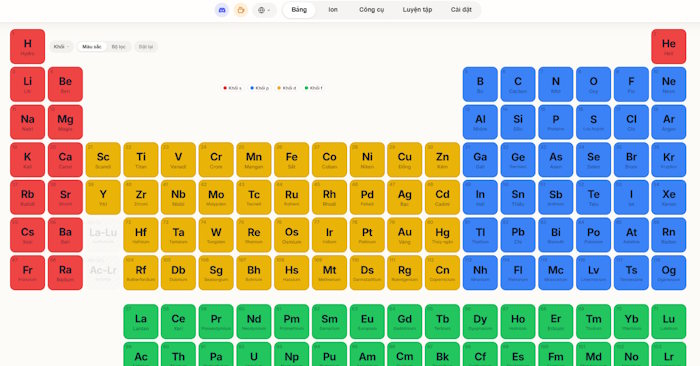Open the Công cụ tab

point(371,10)
